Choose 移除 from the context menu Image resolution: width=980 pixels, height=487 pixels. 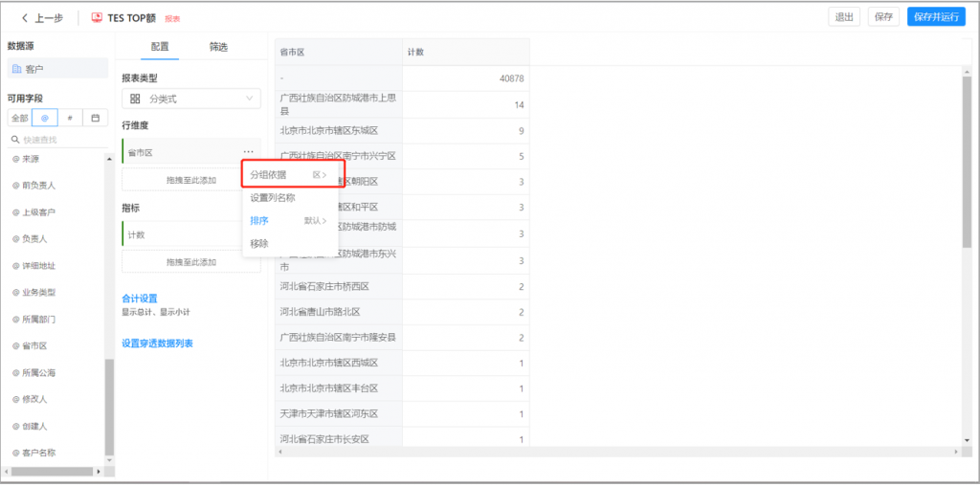(259, 244)
